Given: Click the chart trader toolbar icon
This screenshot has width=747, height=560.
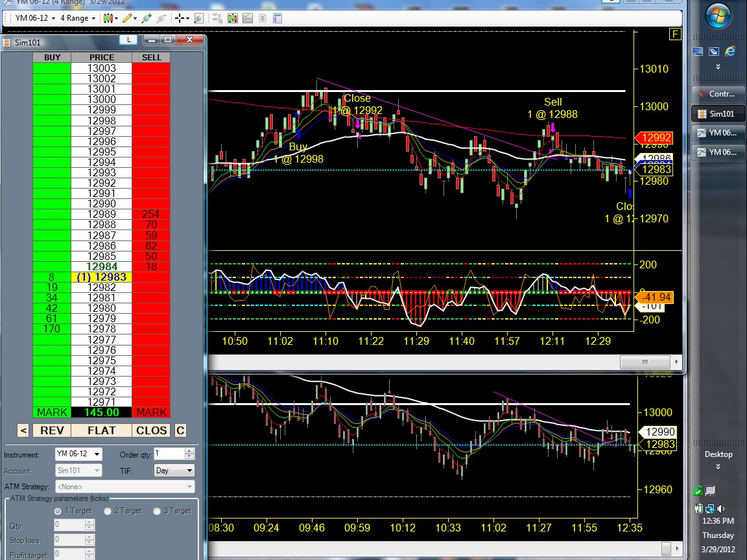Looking at the screenshot, I should pos(217,18).
